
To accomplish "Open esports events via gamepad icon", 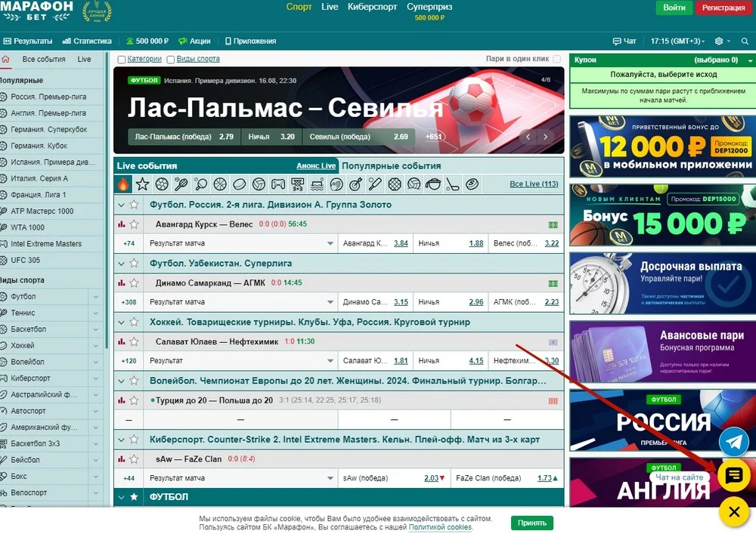I will (x=277, y=183).
